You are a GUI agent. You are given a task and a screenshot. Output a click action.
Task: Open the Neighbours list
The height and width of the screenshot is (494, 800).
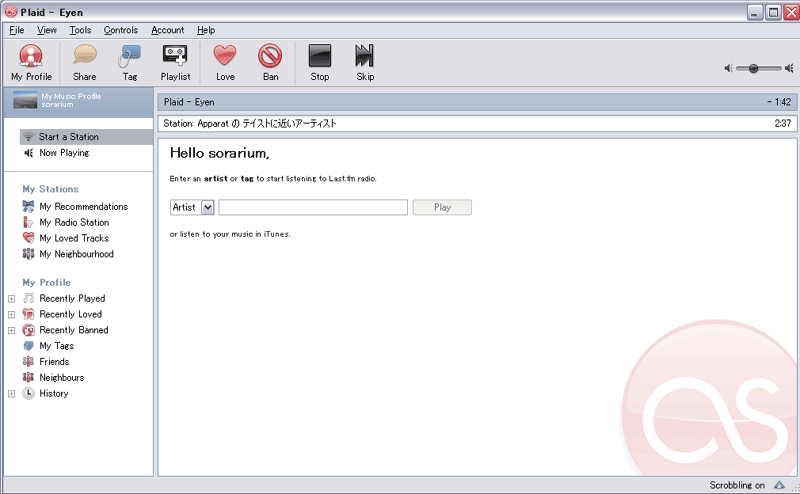(62, 377)
